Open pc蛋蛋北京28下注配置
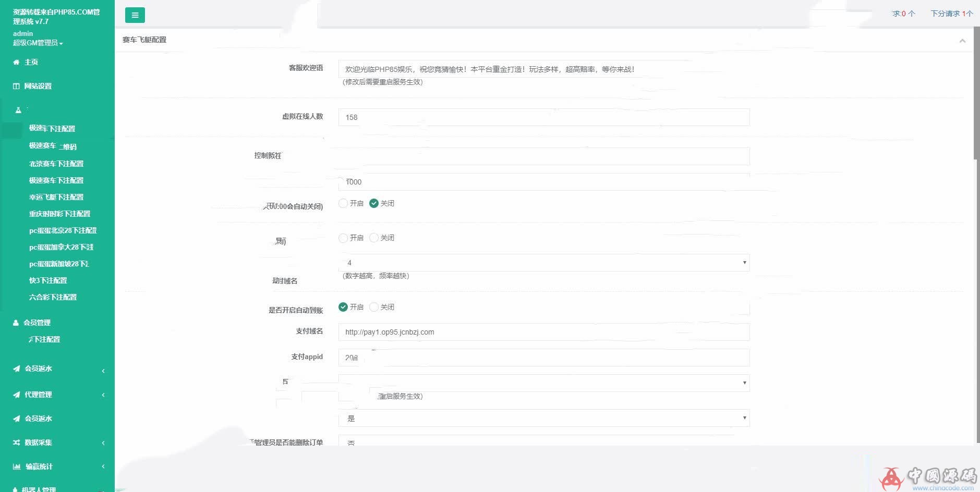Screen dimensions: 980x492 pyautogui.click(x=63, y=230)
